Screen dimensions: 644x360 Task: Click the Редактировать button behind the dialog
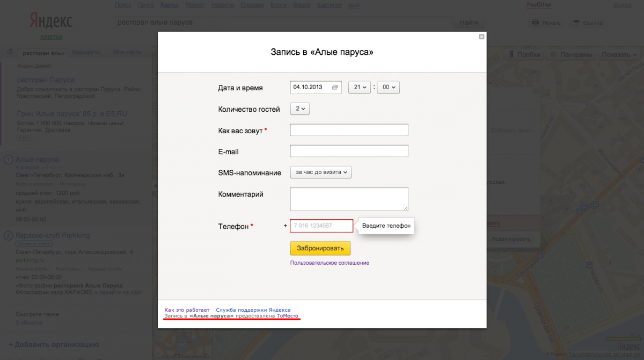511,239
